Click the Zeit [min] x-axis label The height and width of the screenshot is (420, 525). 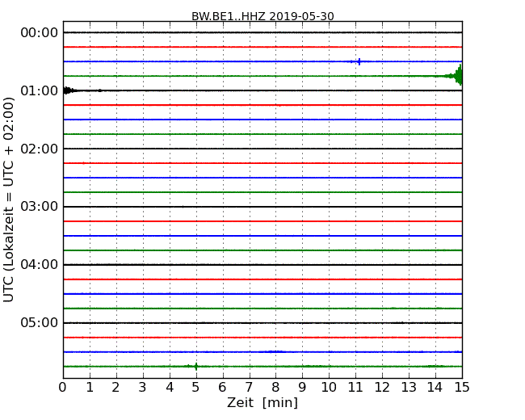point(262,402)
